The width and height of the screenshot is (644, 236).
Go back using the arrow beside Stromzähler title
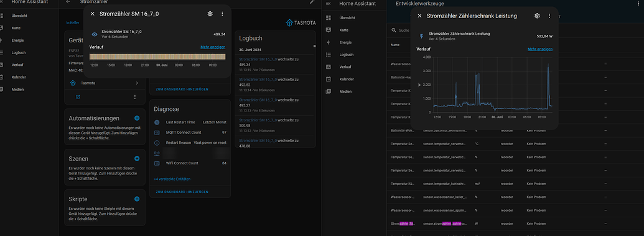[x=68, y=2]
